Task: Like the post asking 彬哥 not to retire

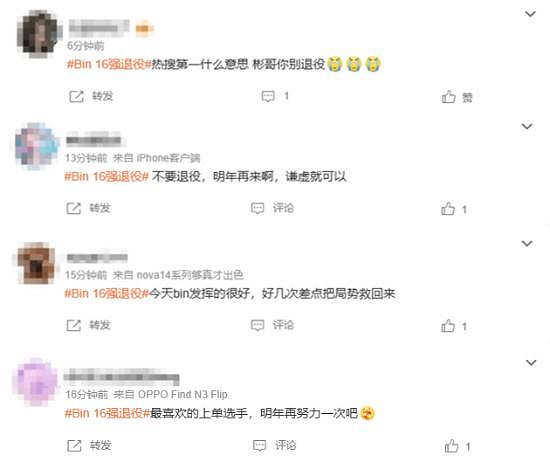Action: point(457,97)
